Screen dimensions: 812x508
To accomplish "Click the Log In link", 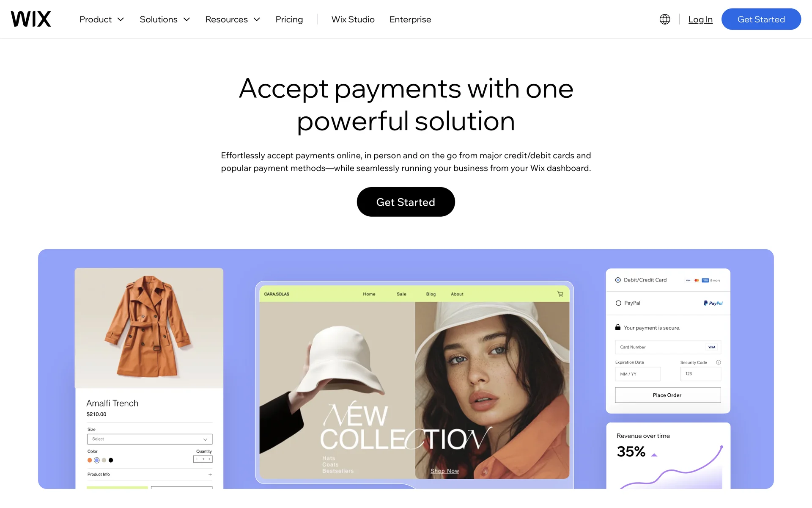I will pyautogui.click(x=700, y=19).
